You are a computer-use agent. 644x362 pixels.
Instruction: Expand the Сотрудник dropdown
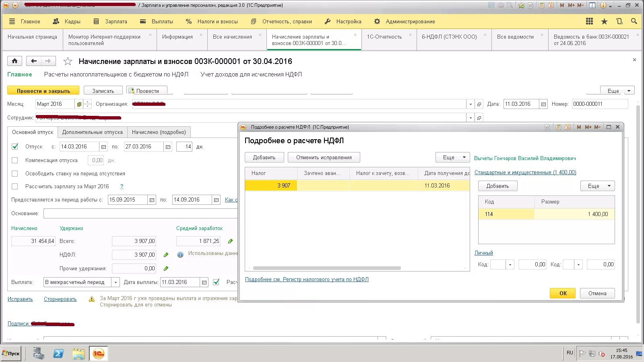471,118
